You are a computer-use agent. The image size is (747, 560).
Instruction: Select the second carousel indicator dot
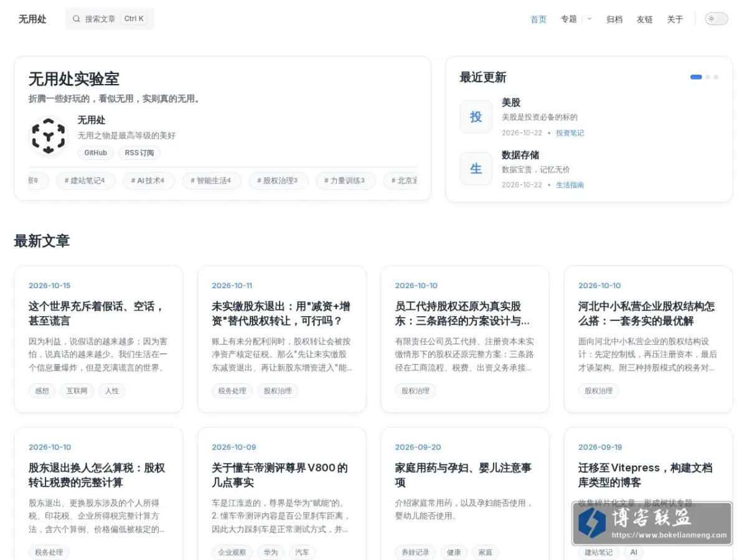708,77
